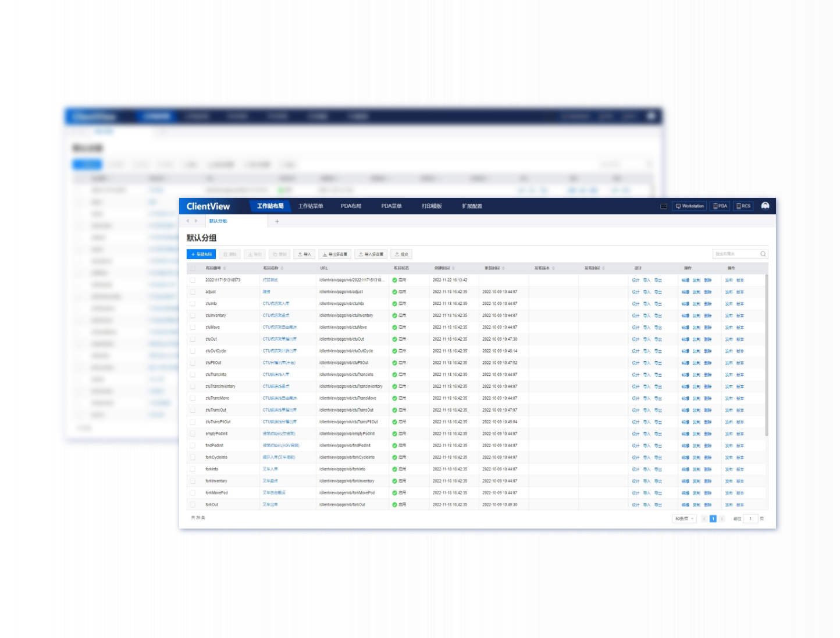Switch to the 工作站菜单 menu
Screen dimensions: 840x638
point(310,206)
